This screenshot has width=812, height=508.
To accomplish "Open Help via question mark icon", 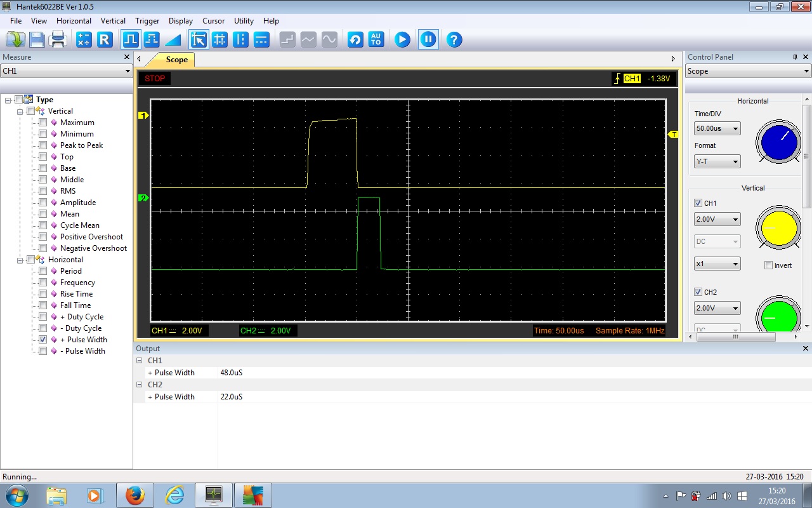I will click(454, 40).
